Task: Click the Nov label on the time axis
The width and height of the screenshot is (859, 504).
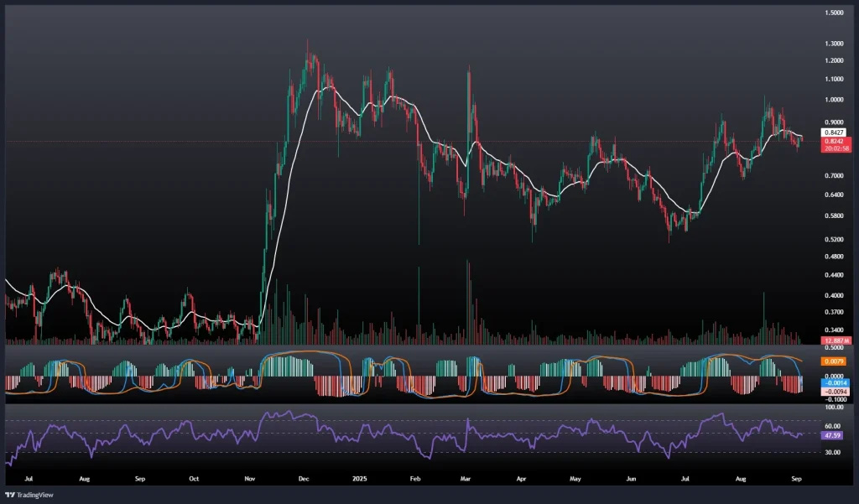Action: pos(249,478)
